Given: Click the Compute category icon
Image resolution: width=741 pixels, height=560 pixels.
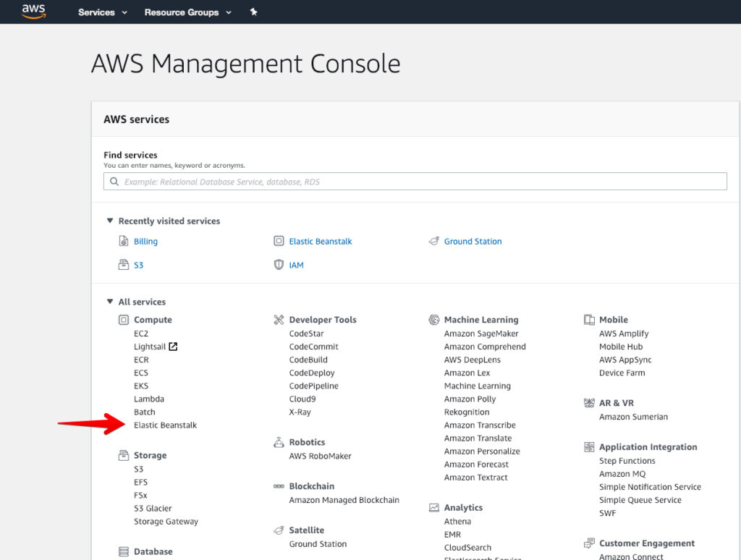Looking at the screenshot, I should point(123,320).
